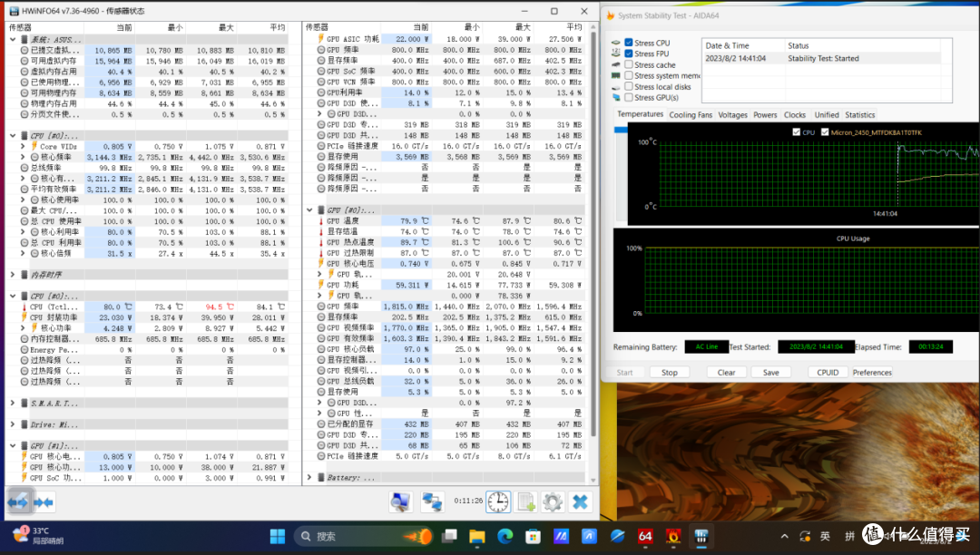Open the network monitors icon in HWiNFO toolbar
The height and width of the screenshot is (555, 980).
pos(431,501)
